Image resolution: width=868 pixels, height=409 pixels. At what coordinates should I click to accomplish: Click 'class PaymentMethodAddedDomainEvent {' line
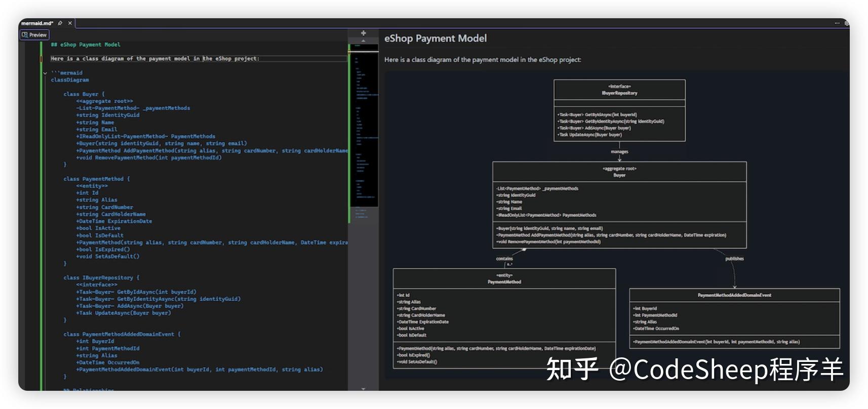122,335
